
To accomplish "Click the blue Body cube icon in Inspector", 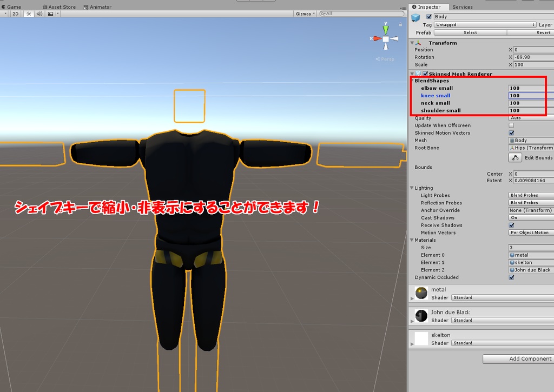I will [x=415, y=17].
